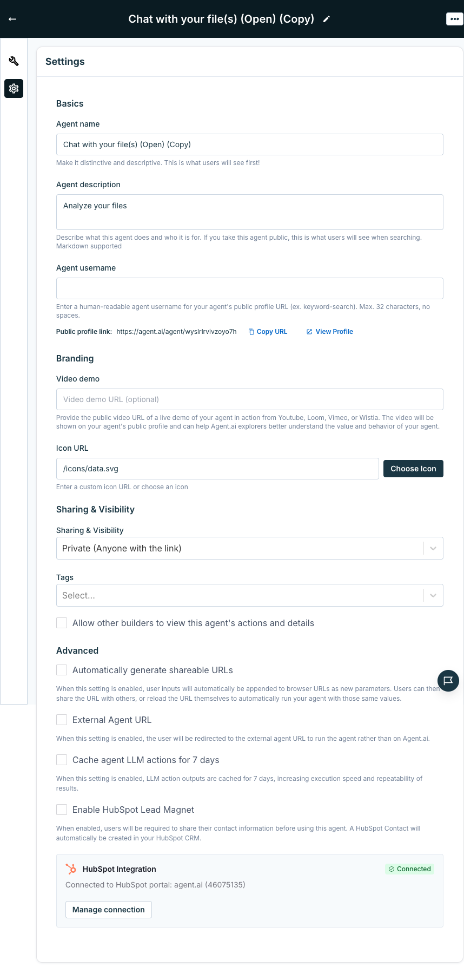Select the gear settings icon in the sidebar

tap(14, 89)
